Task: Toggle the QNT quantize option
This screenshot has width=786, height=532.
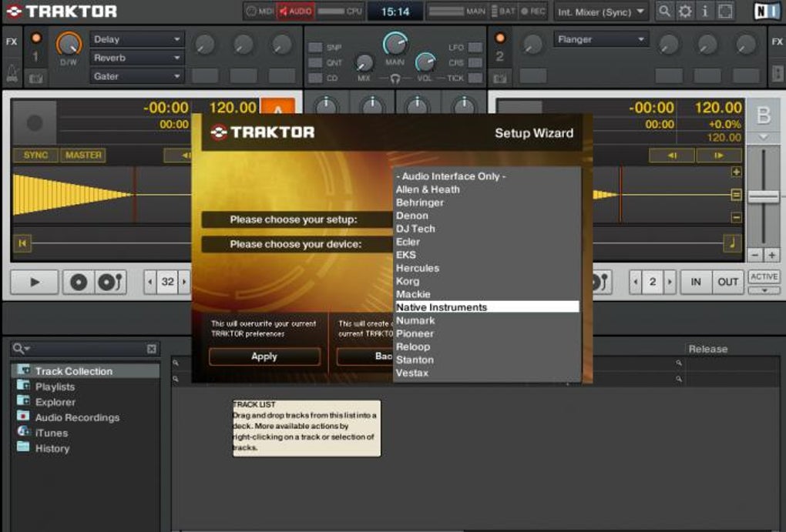Action: coord(315,62)
